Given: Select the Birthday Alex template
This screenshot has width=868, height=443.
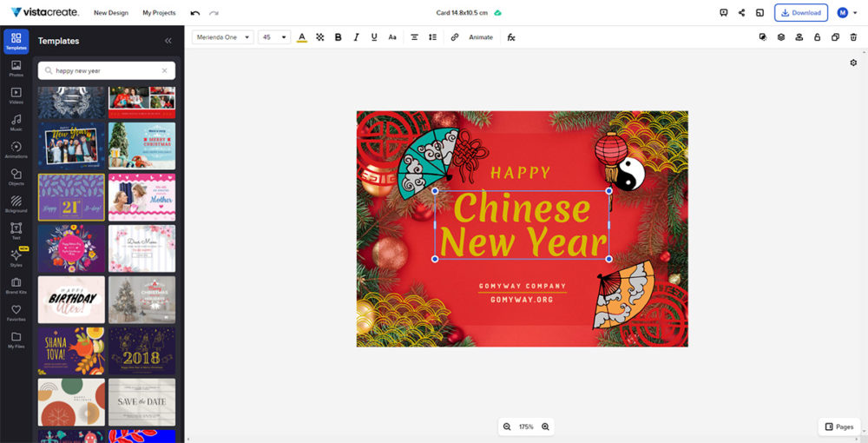Looking at the screenshot, I should coord(71,300).
